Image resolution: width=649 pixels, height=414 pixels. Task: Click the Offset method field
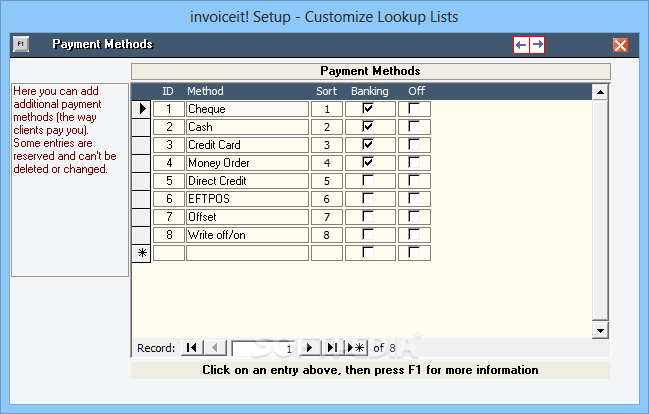coord(248,217)
